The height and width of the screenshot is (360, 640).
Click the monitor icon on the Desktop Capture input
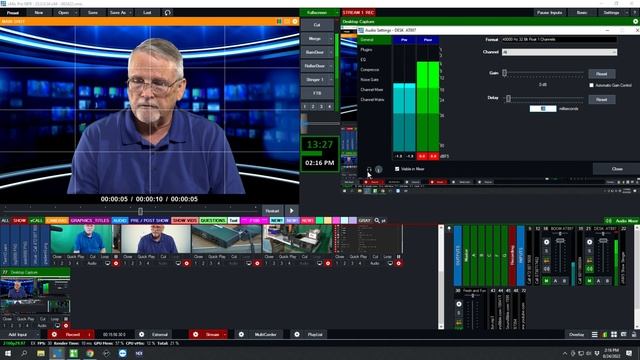[58, 326]
